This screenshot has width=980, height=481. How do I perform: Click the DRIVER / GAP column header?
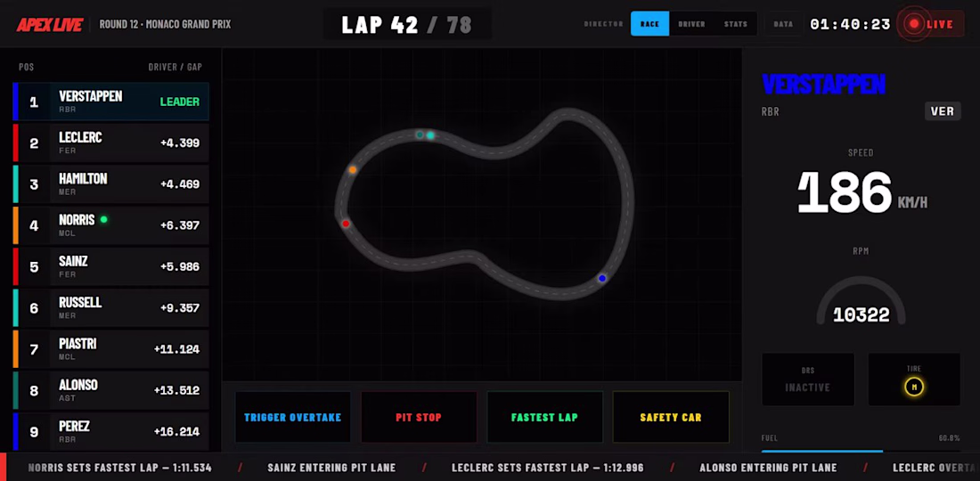coord(175,67)
